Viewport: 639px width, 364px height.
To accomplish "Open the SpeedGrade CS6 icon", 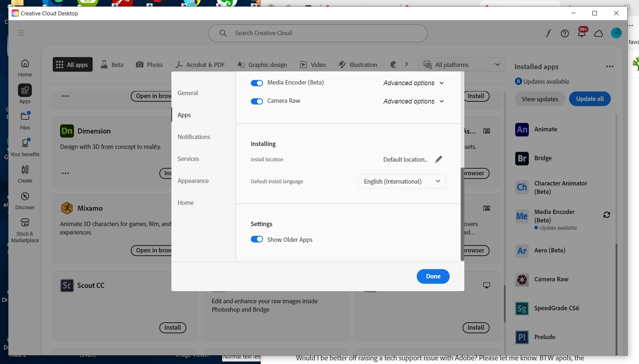I will [522, 308].
